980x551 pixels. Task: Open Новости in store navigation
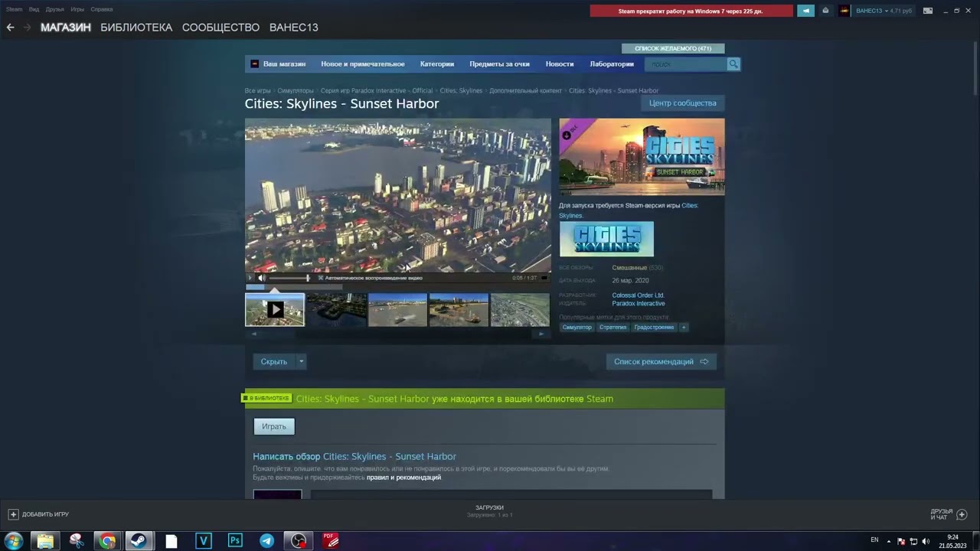tap(560, 64)
